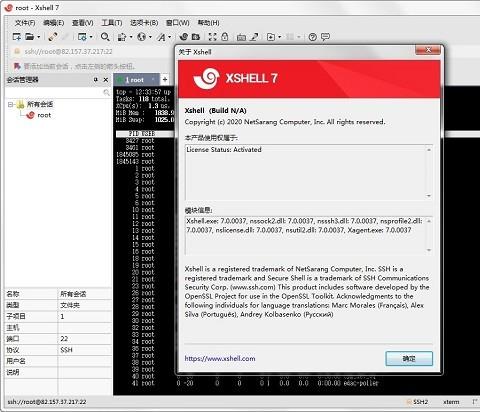The height and width of the screenshot is (412, 480).
Task: Collapse the 所有会话 tree node
Action: tap(10, 104)
